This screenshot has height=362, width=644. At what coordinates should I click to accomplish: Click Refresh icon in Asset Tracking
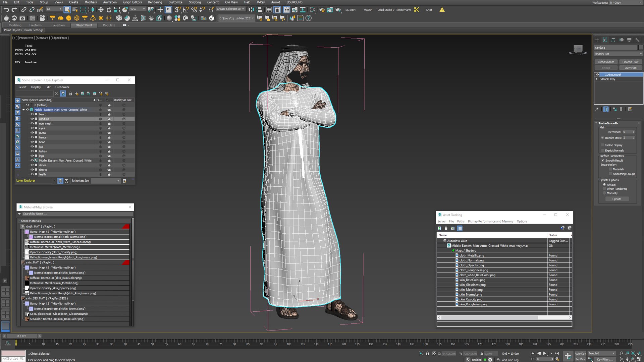(439, 228)
